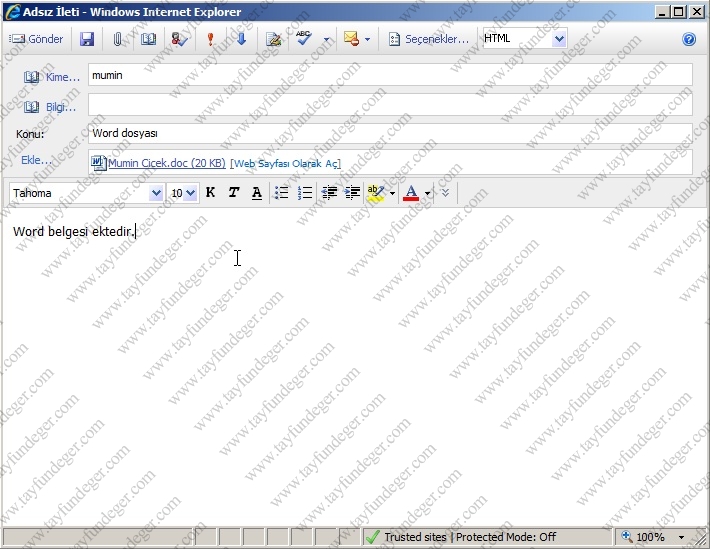Click the message permission envelope icon
710x549 pixels.
pyautogui.click(x=351, y=39)
